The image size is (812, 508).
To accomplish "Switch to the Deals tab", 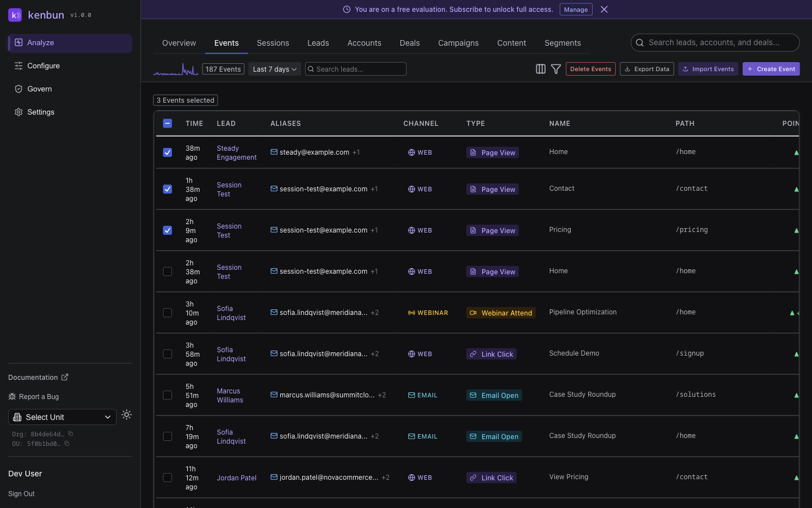I will pyautogui.click(x=409, y=43).
